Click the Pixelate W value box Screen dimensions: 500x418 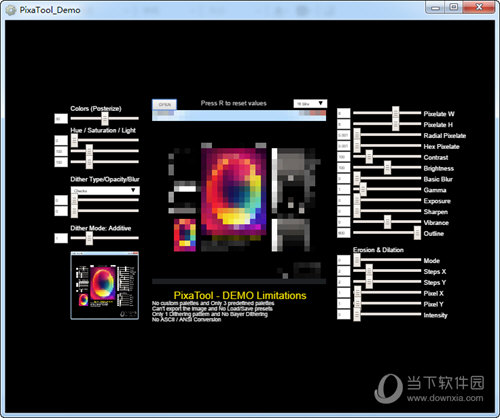(x=344, y=113)
